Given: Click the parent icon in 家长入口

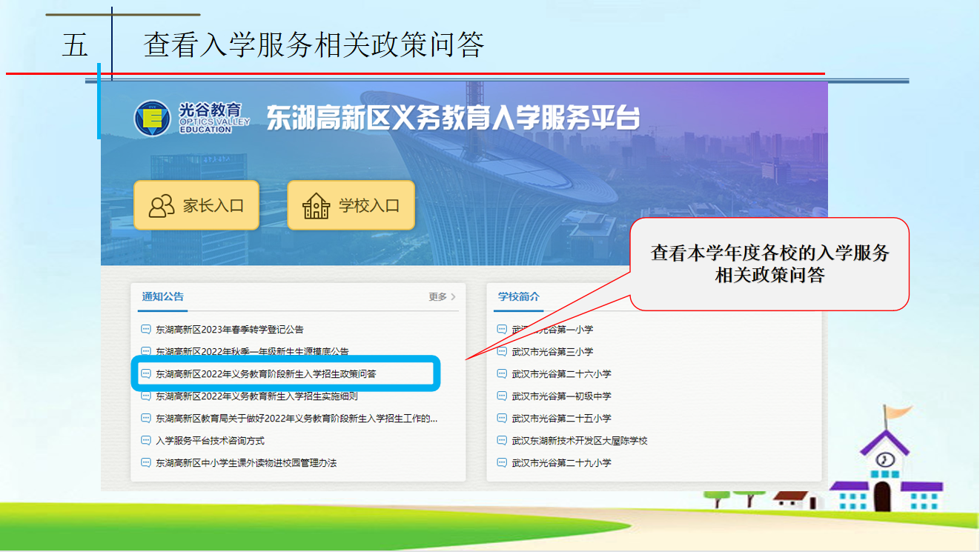Looking at the screenshot, I should pos(162,206).
